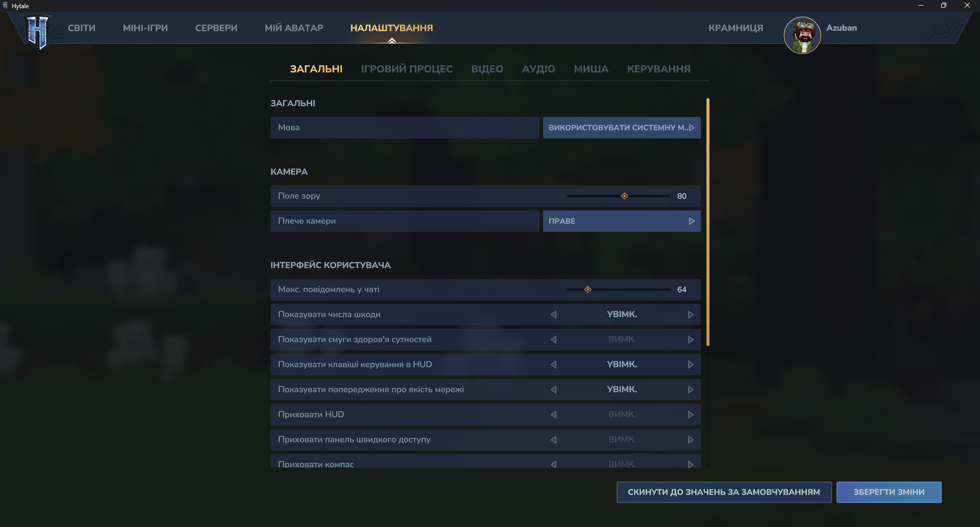
Task: Click left arrow on Показувати клавіші керування в HUD
Action: point(553,365)
